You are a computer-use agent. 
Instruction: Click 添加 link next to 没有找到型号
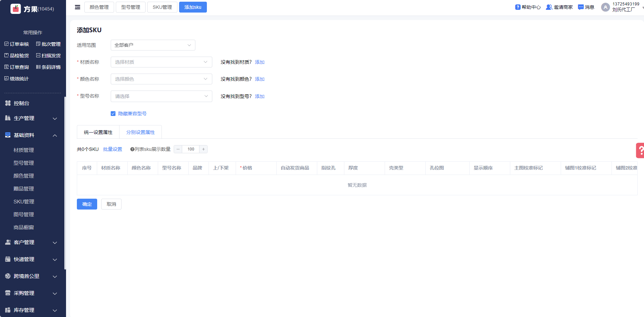(260, 96)
